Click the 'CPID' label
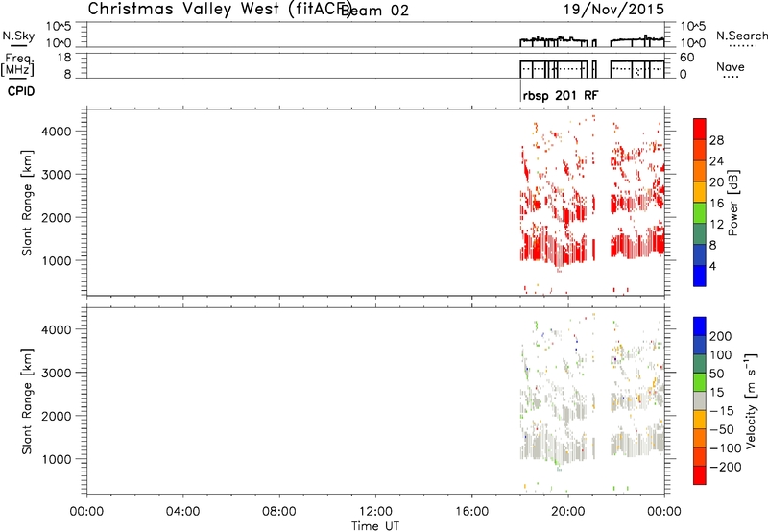Image resolution: width=768 pixels, height=532 pixels. pyautogui.click(x=21, y=91)
